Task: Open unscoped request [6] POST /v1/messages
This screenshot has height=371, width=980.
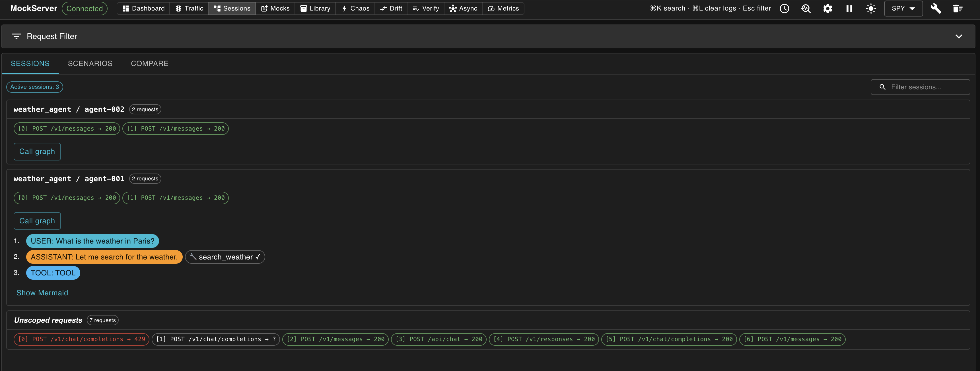Action: pyautogui.click(x=792, y=339)
